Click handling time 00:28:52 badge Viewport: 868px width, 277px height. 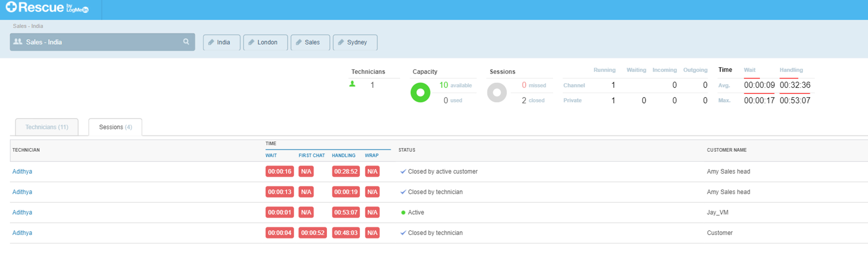pos(346,171)
